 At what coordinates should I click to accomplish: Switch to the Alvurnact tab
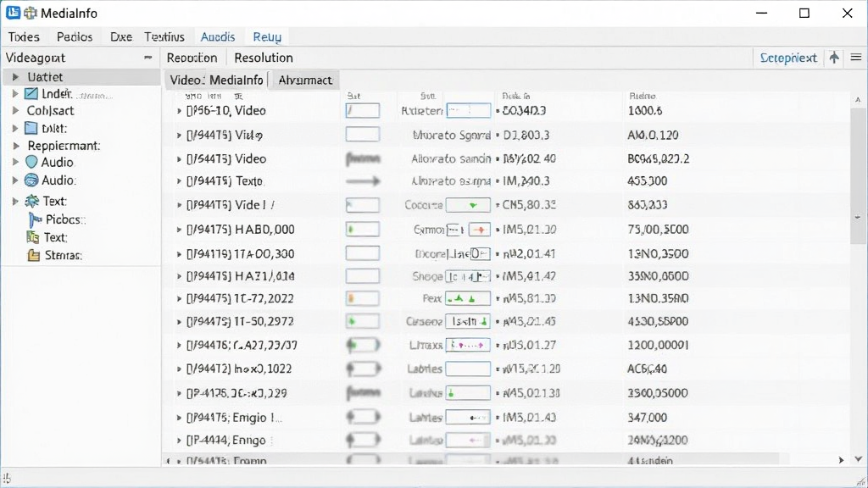(305, 80)
